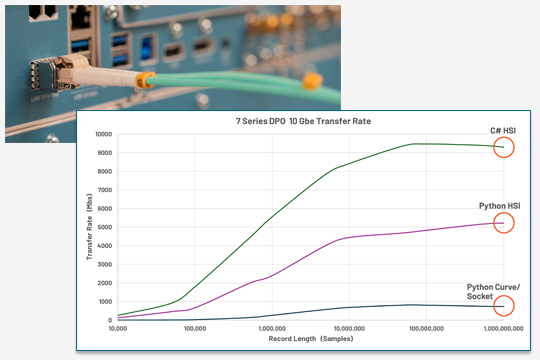Click the y-axis value 3000

[x=105, y=264]
